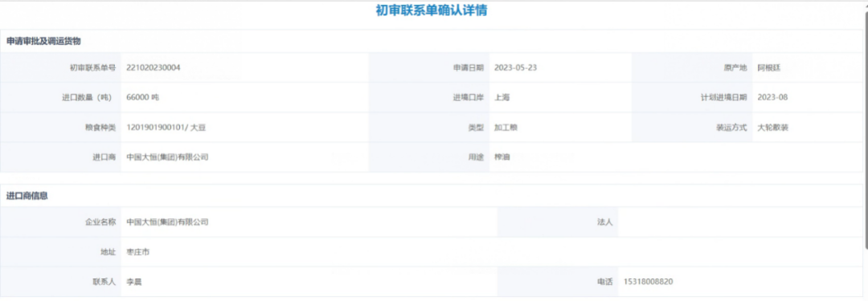Screen dimensions: 868x301
Task: Click the 进口商 value 中国大恒(集团)有限公司
Action: (x=167, y=157)
